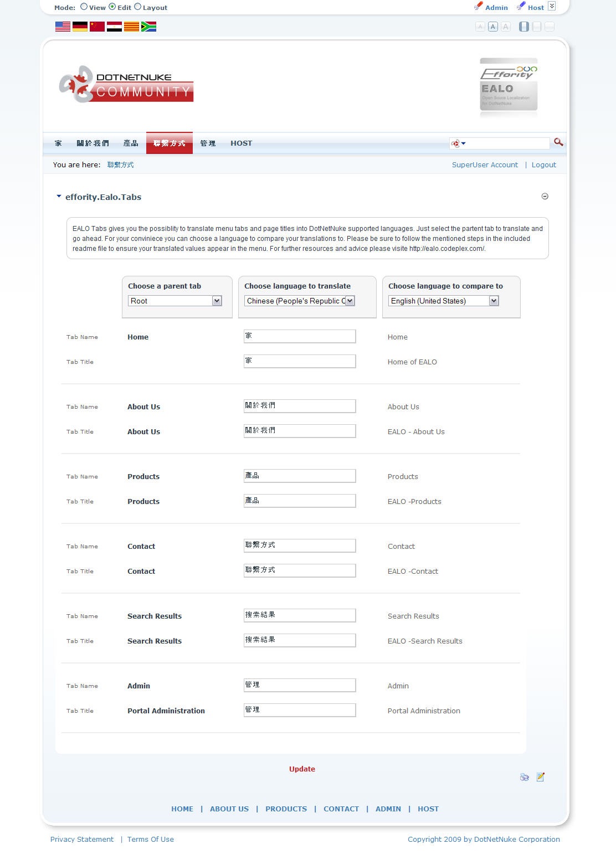Minimize the module with the circle minus icon

click(x=545, y=196)
